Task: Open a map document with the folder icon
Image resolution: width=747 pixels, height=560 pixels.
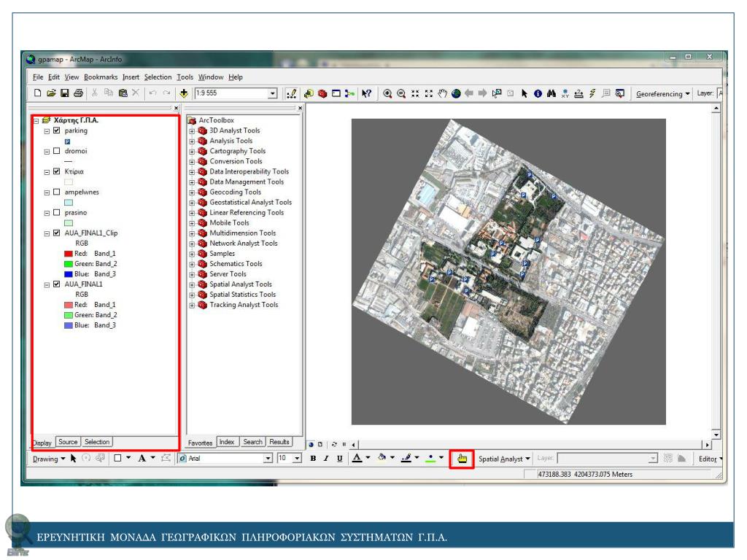Action: pyautogui.click(x=52, y=93)
